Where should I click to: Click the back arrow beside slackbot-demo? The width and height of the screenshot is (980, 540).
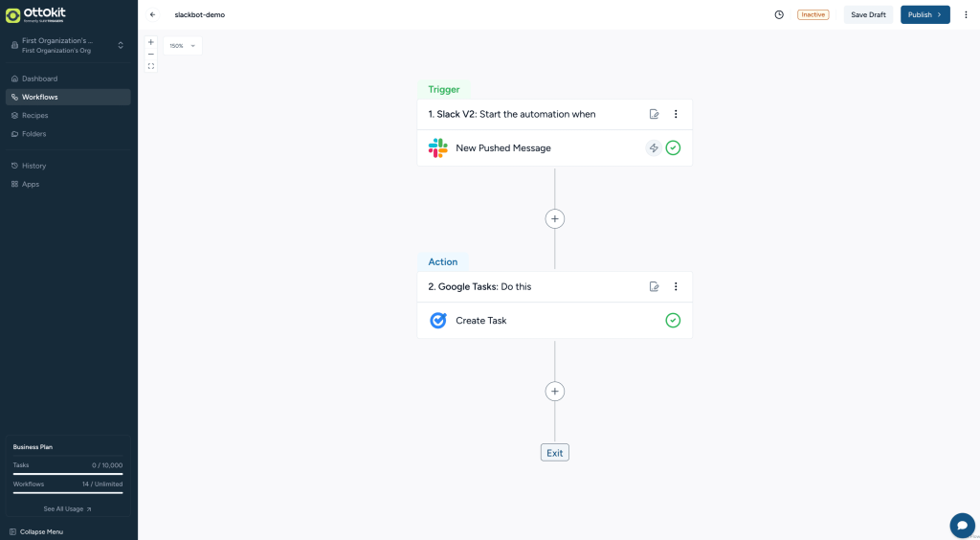[x=153, y=15]
